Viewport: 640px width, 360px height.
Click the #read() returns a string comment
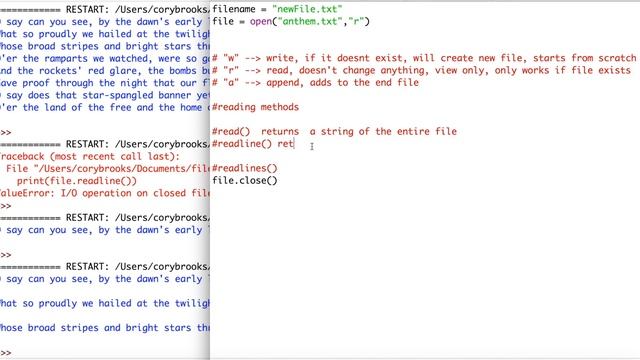(334, 131)
